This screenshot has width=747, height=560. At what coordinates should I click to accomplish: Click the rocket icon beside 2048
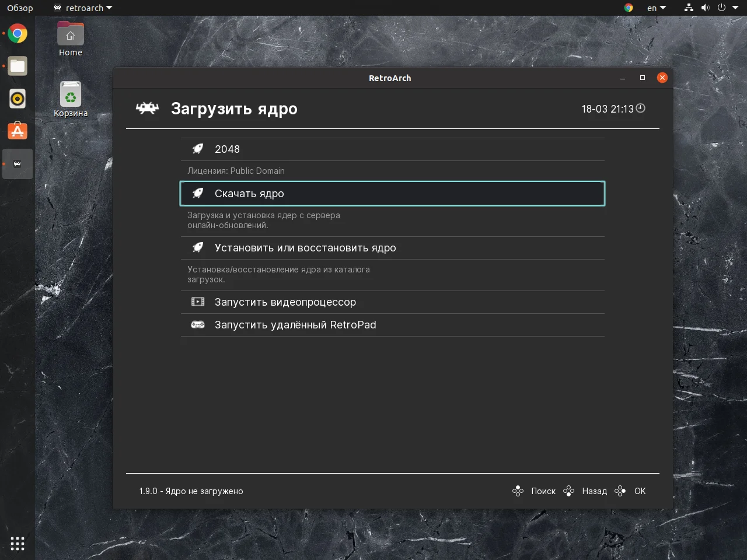pos(198,149)
